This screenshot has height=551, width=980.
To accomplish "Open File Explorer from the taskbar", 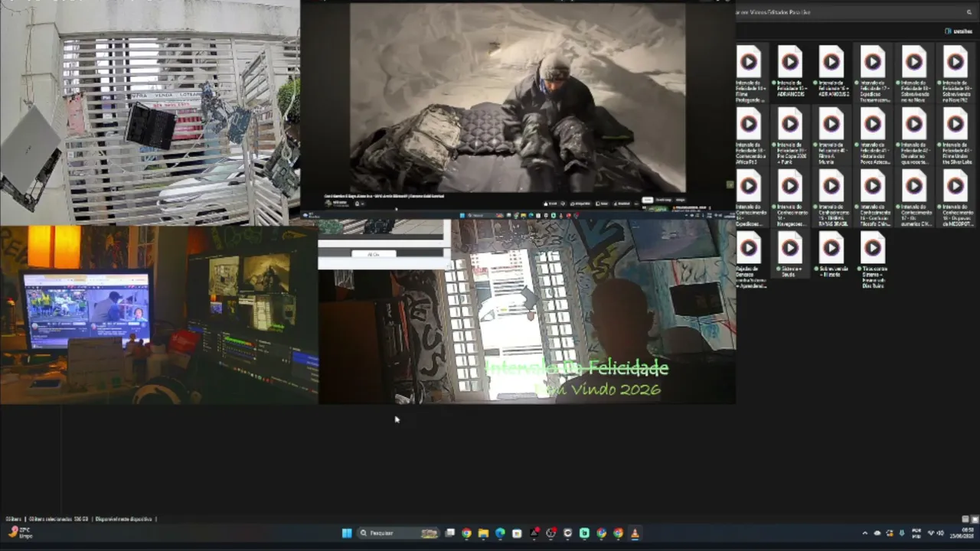I will pos(483,533).
